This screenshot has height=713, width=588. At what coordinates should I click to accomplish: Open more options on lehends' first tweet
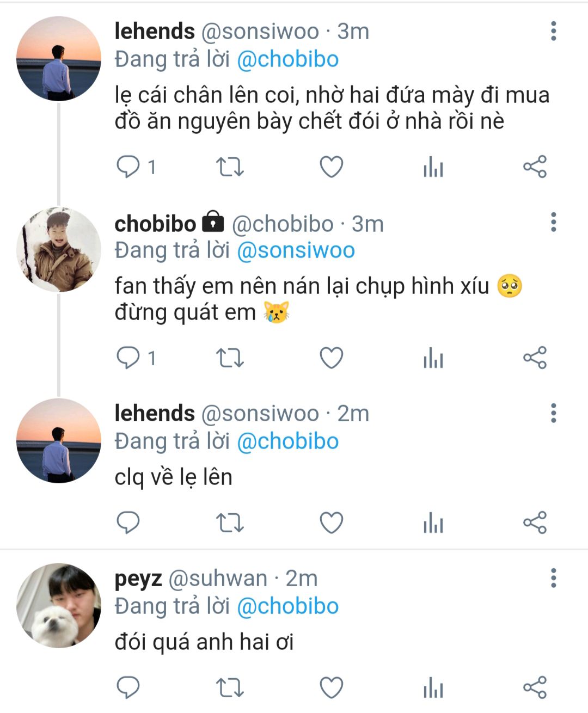(x=554, y=32)
